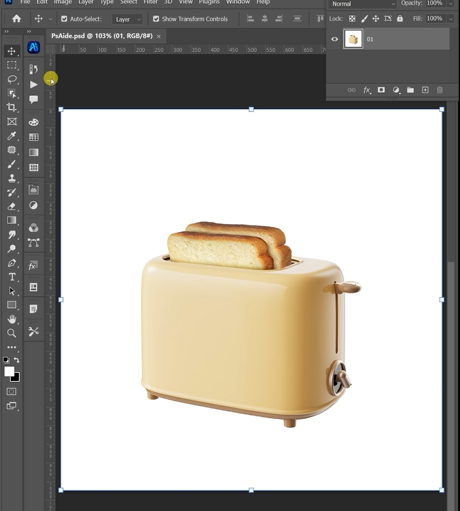
Task: Open the Window menu
Action: 238,2
